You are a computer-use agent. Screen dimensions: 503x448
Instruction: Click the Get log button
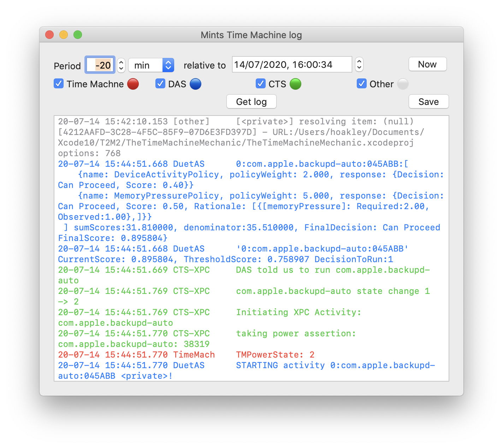251,102
